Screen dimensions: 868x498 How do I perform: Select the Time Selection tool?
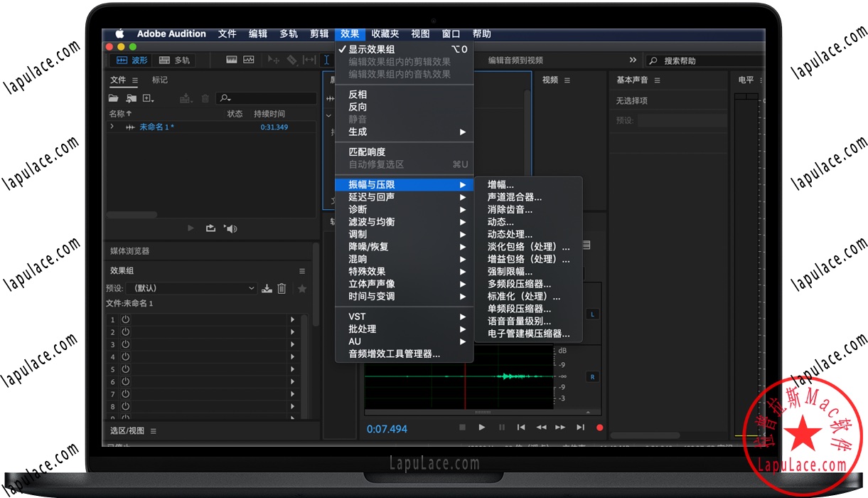point(326,60)
